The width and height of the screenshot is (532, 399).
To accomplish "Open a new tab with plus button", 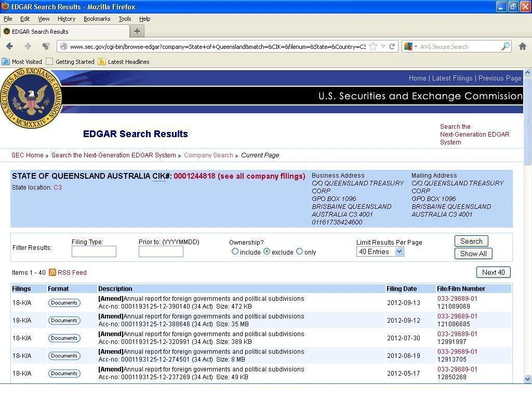I will 137,31.
